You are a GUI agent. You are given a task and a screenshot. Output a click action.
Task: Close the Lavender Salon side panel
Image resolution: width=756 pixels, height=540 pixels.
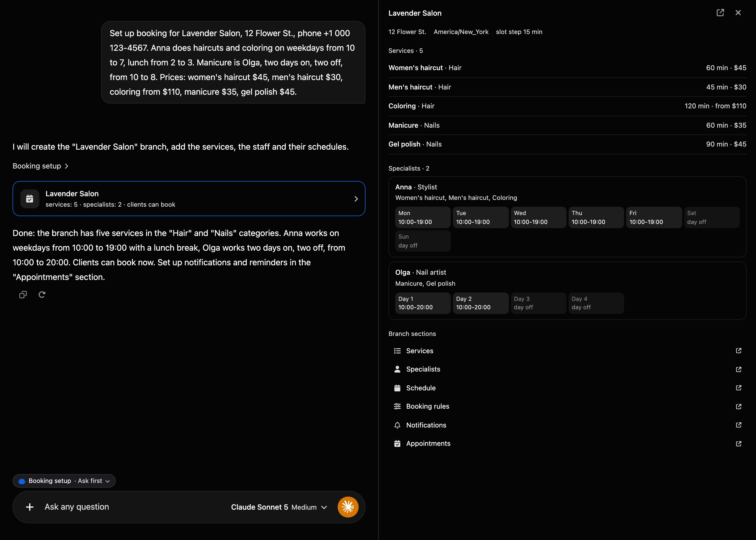coord(738,13)
